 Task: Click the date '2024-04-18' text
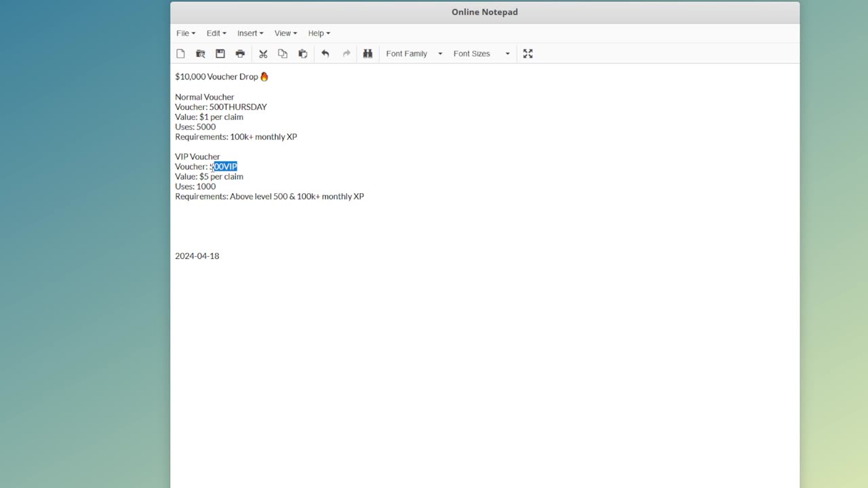coord(197,256)
